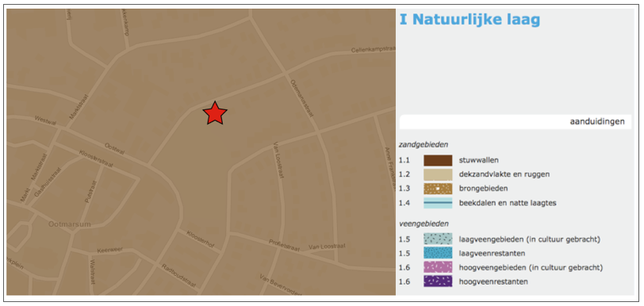Screen dimensions: 644x306
Task: Click the legend number 1.2
Action: tap(404, 174)
